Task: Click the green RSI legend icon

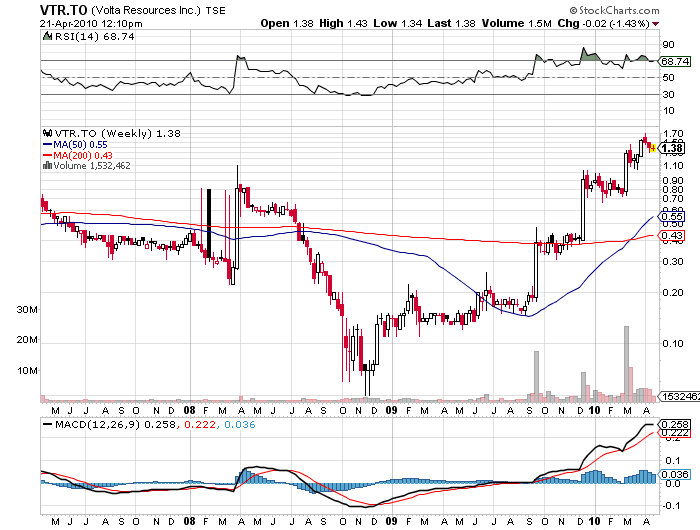Action: click(47, 36)
